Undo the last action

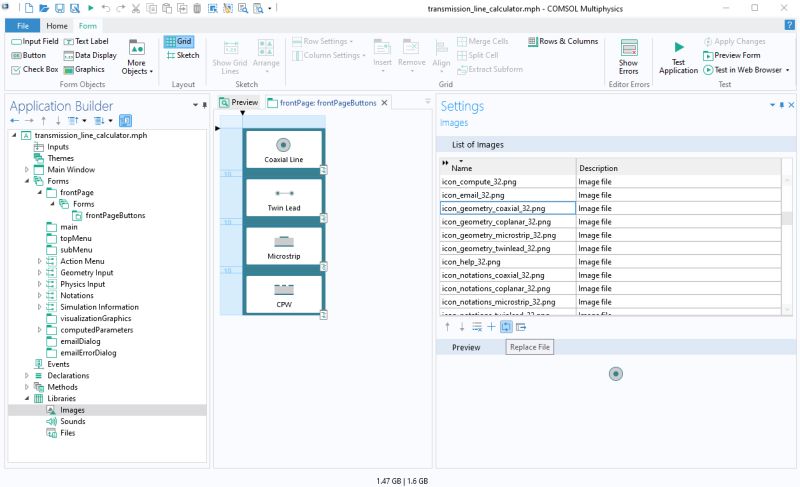[106, 8]
